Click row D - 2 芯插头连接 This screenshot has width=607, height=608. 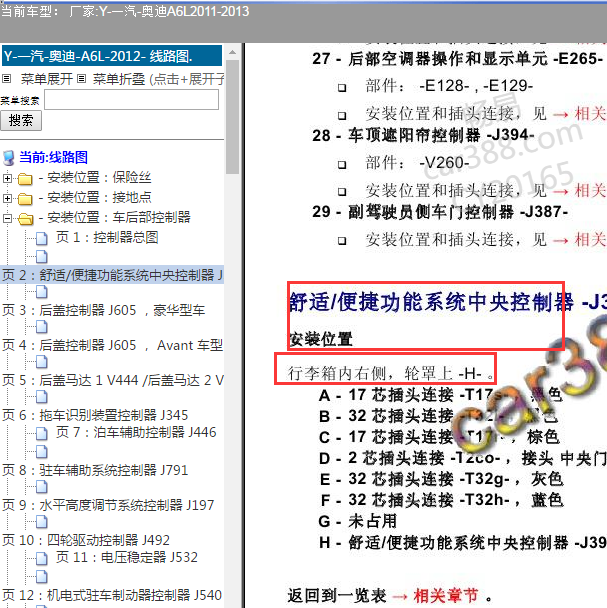(463, 458)
